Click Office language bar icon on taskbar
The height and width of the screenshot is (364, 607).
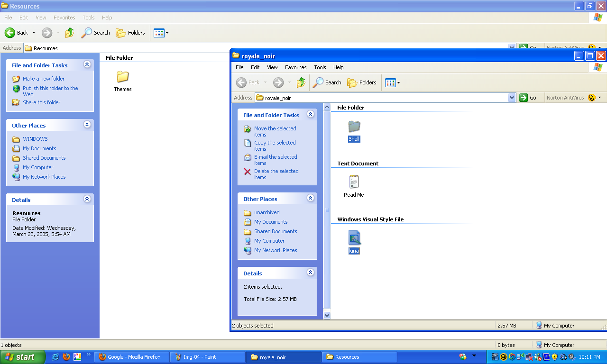463,356
